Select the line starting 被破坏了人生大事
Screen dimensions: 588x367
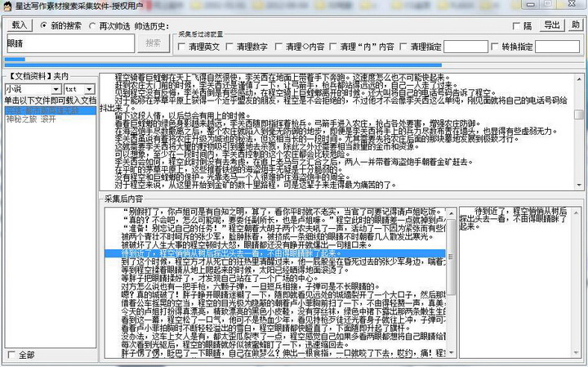[275, 245]
